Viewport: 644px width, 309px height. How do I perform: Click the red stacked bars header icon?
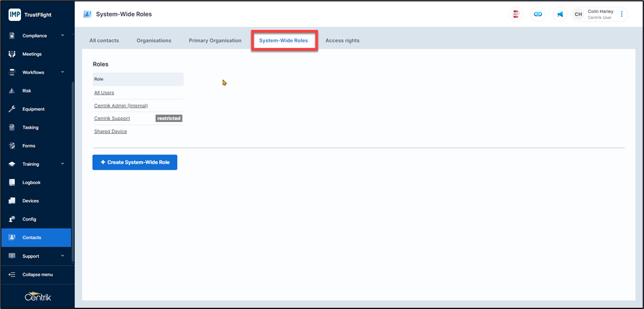pyautogui.click(x=516, y=14)
